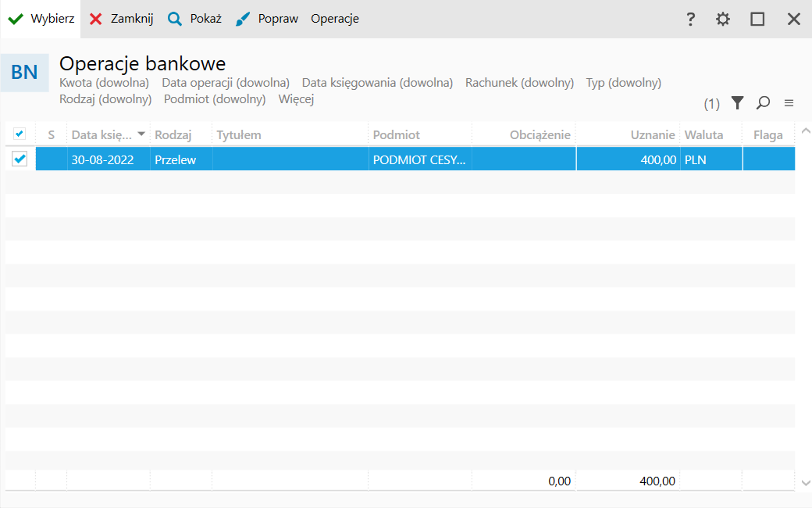Sort by the Rodzaj column header
Image resolution: width=812 pixels, height=508 pixels.
point(180,134)
